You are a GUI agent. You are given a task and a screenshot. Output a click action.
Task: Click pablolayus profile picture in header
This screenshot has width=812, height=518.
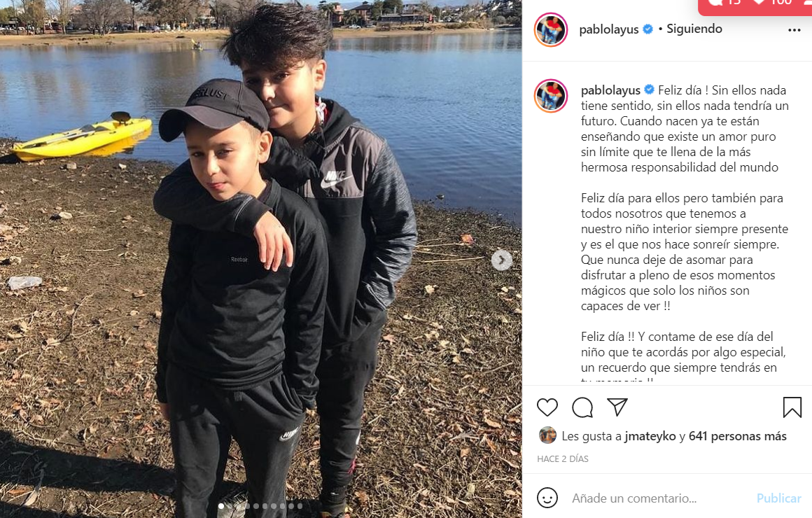(551, 29)
